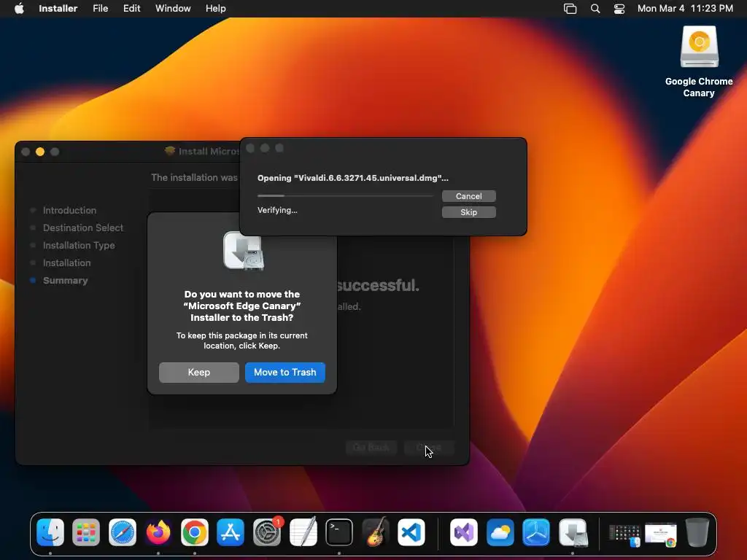Open Visual Studio purple icon in dock
Image resolution: width=747 pixels, height=560 pixels.
click(x=463, y=532)
